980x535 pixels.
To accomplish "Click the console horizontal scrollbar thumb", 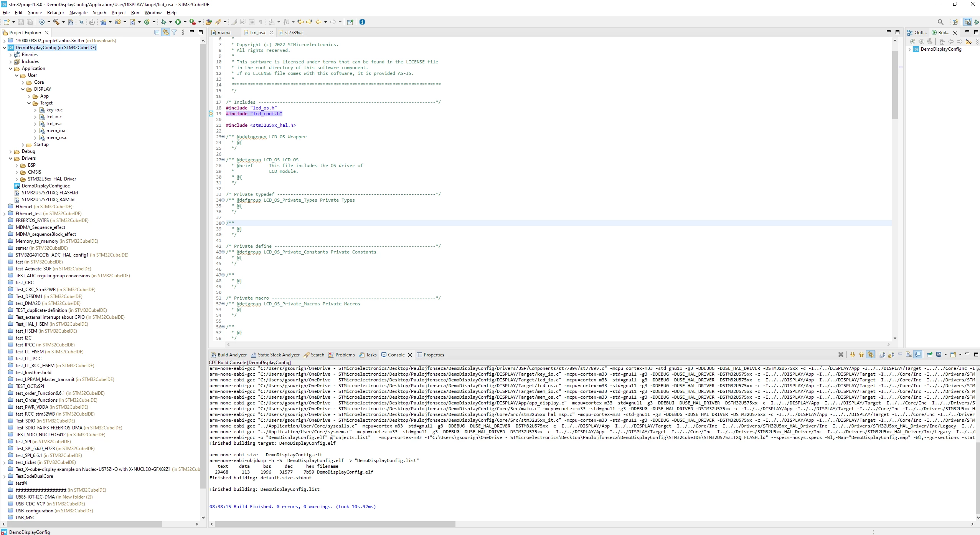I will pos(335,524).
